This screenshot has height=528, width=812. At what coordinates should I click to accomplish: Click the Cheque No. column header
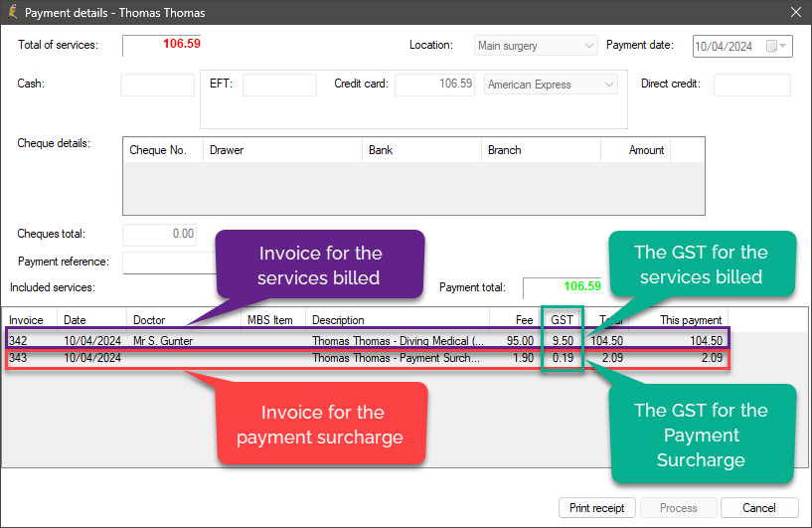pyautogui.click(x=158, y=150)
